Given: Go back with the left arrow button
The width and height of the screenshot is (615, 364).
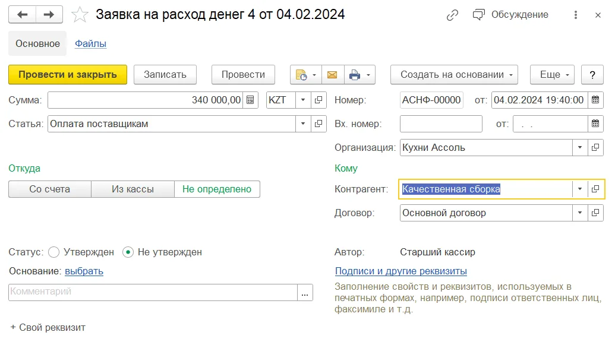Looking at the screenshot, I should [x=23, y=15].
